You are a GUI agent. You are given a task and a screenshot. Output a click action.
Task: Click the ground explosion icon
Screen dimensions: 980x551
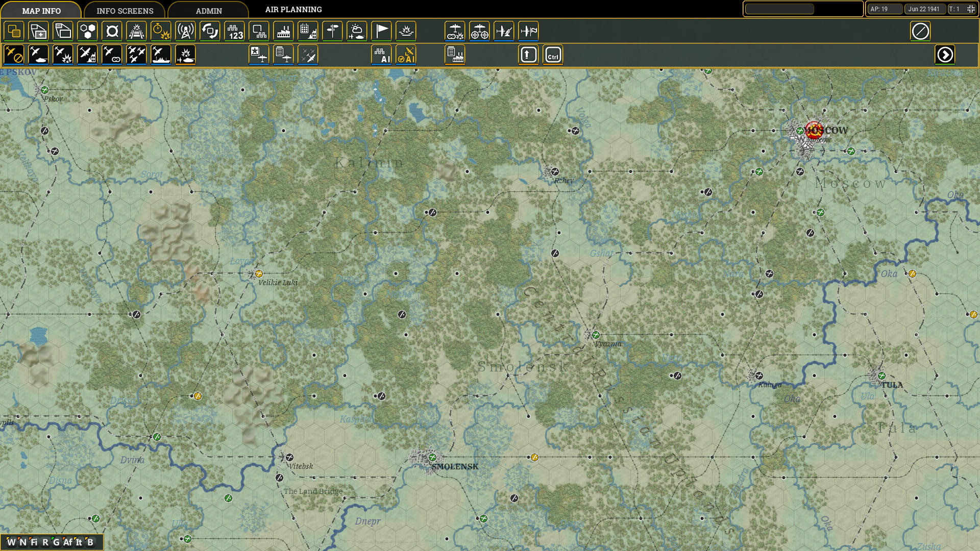click(406, 31)
